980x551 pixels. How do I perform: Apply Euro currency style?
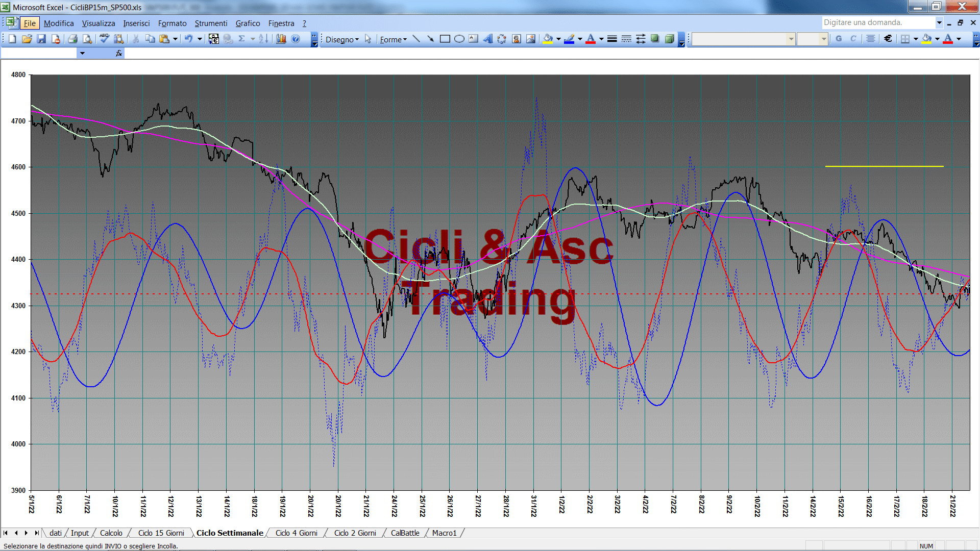pyautogui.click(x=888, y=39)
